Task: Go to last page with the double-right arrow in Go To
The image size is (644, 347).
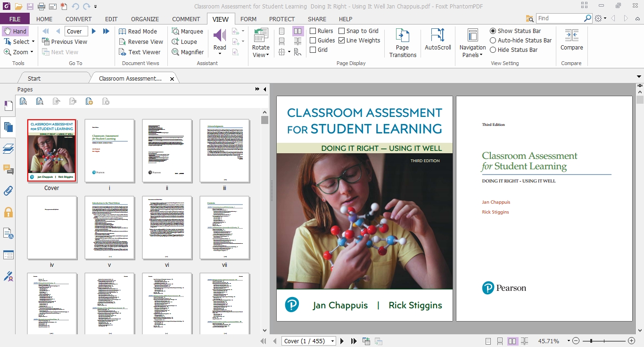Action: coord(106,31)
